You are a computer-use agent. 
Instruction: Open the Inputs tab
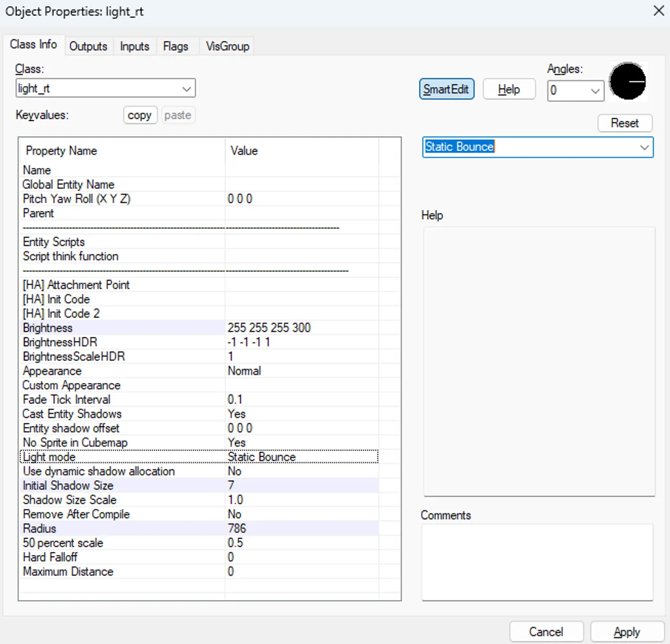[x=135, y=47]
